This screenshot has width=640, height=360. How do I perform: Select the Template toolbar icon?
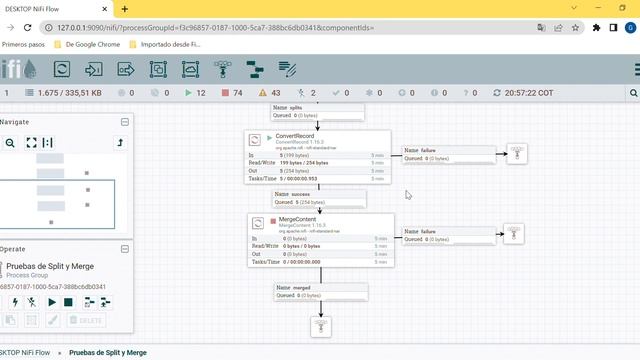[255, 69]
